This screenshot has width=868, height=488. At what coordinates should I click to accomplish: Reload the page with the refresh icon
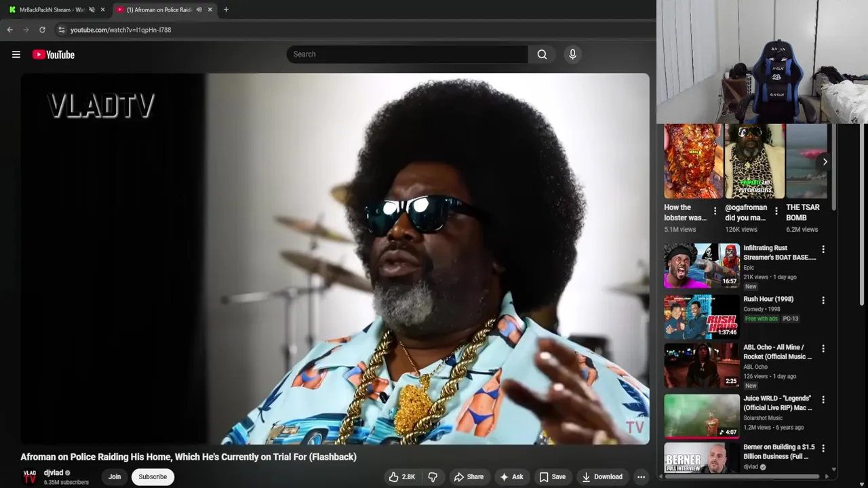pyautogui.click(x=42, y=30)
